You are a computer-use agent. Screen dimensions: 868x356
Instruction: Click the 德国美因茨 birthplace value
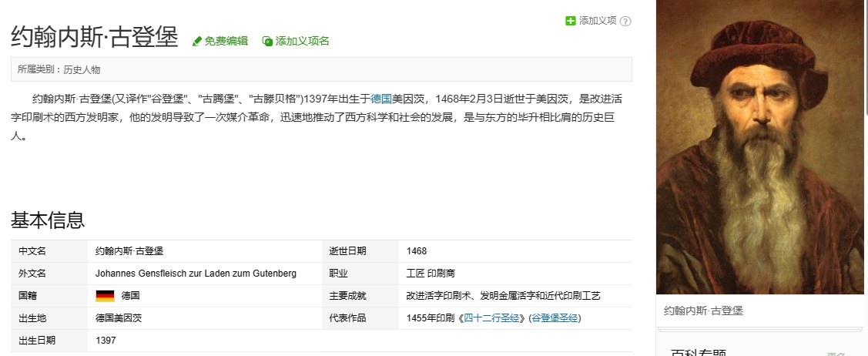(119, 318)
